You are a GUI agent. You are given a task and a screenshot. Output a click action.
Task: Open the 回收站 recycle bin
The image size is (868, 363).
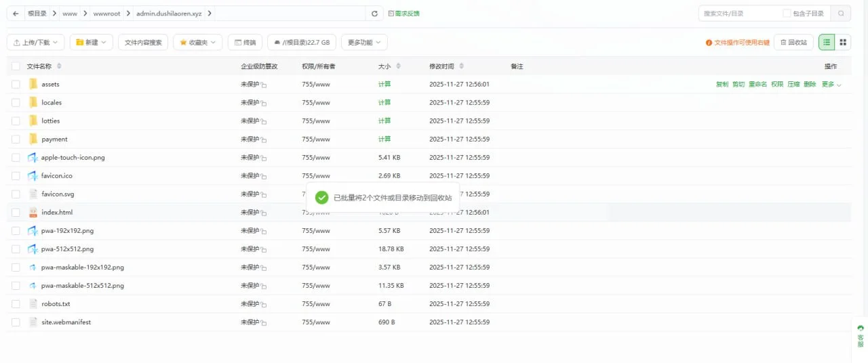(793, 42)
